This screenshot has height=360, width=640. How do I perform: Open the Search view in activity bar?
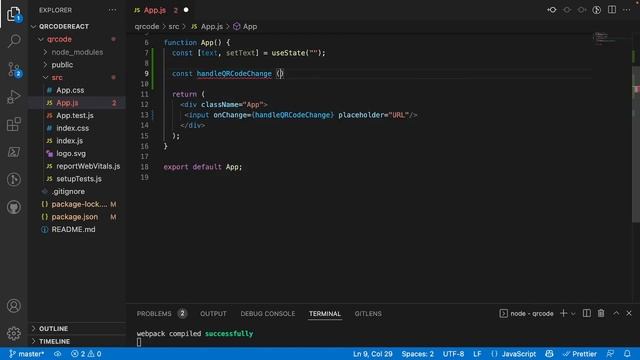pos(14,41)
